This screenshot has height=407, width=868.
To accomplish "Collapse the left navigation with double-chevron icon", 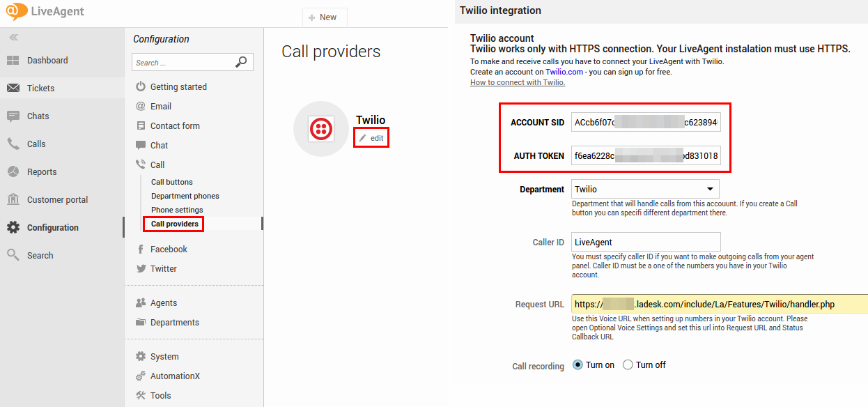I will (x=13, y=37).
